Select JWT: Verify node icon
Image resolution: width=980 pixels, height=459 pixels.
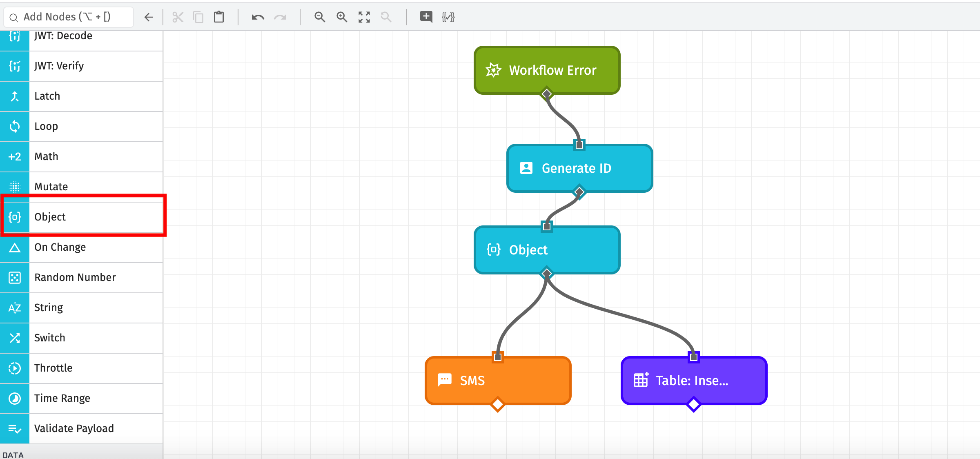click(x=15, y=66)
